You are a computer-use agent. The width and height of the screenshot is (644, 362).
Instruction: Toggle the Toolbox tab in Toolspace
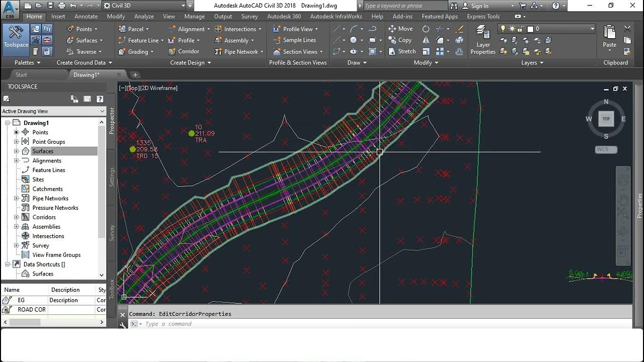[x=112, y=289]
